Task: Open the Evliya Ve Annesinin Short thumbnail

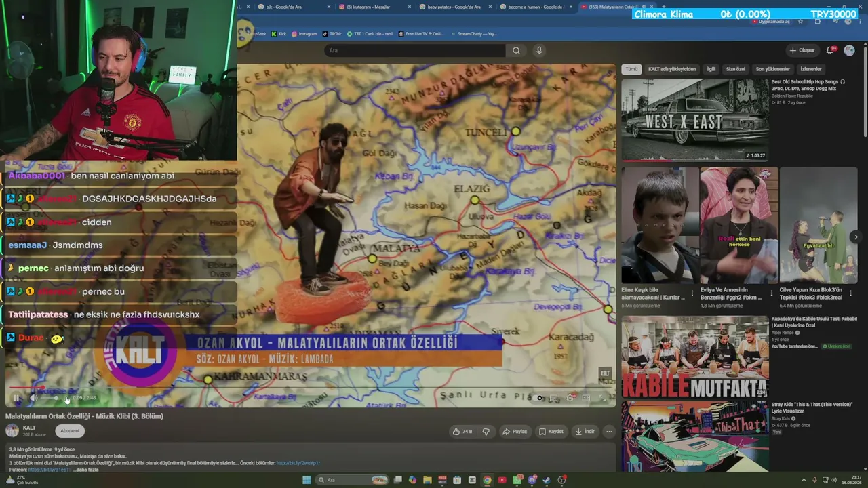Action: tap(739, 225)
